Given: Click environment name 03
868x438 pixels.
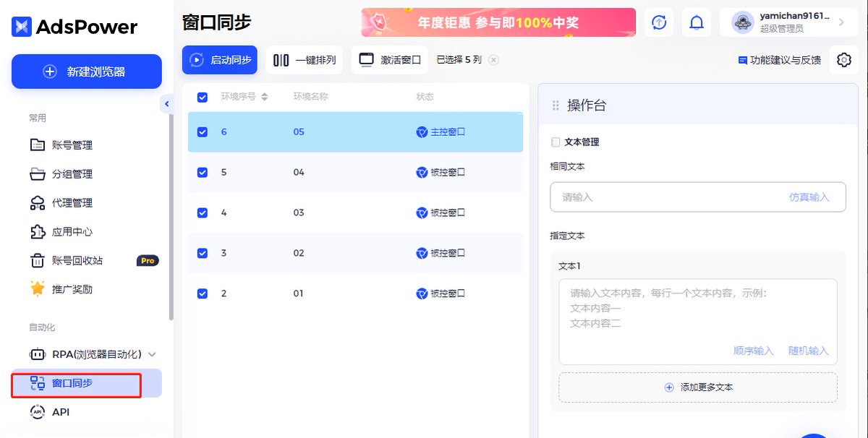Looking at the screenshot, I should coord(299,213).
